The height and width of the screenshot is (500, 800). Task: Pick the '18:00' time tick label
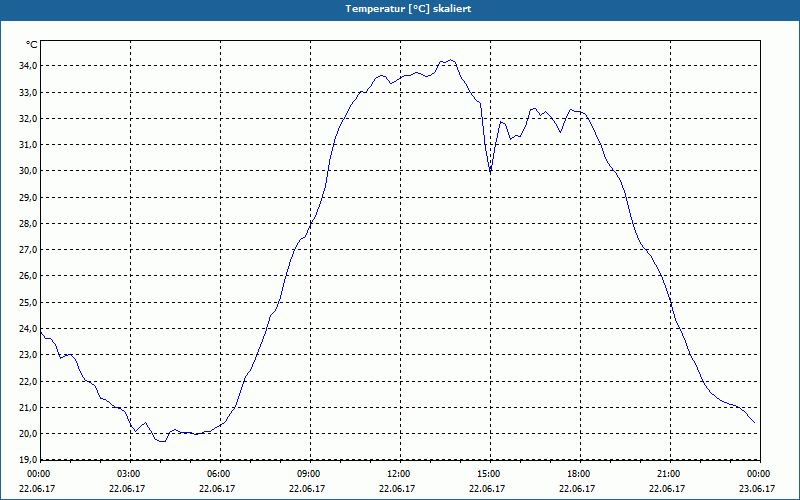click(580, 474)
